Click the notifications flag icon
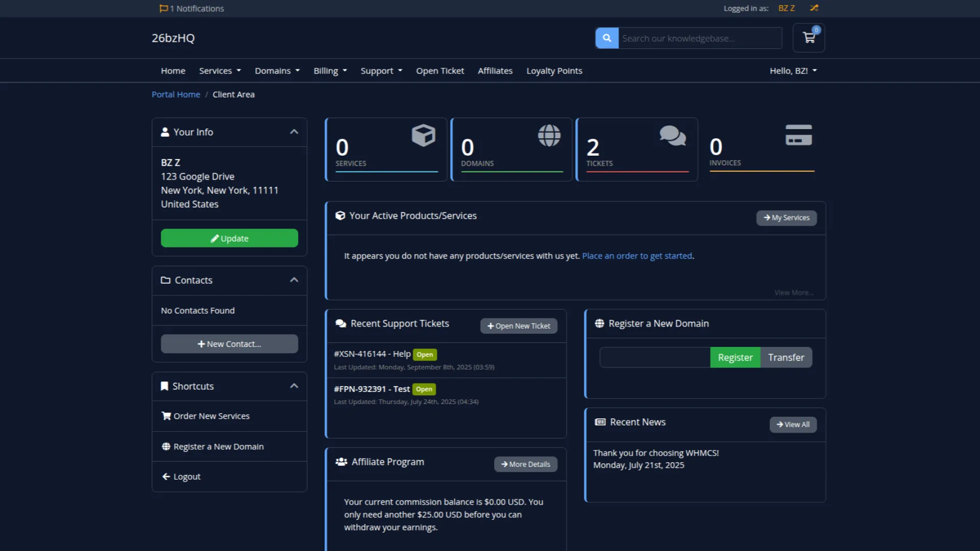 [x=163, y=8]
